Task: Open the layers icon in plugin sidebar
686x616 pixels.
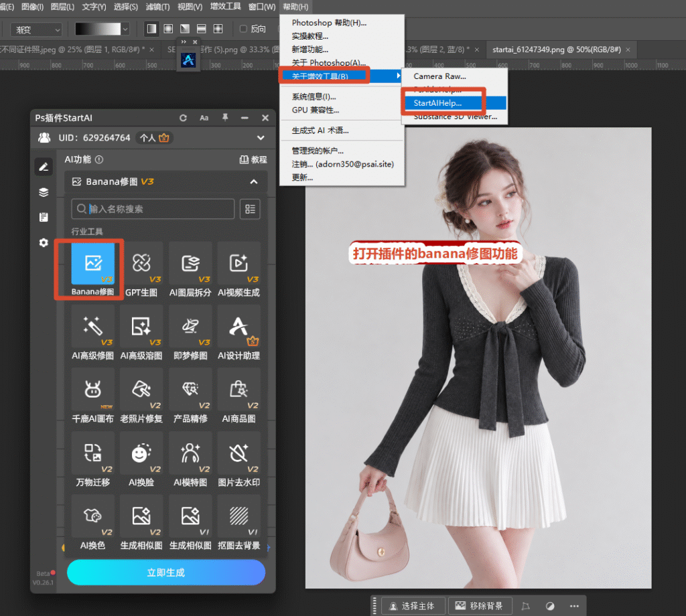Action: click(44, 192)
